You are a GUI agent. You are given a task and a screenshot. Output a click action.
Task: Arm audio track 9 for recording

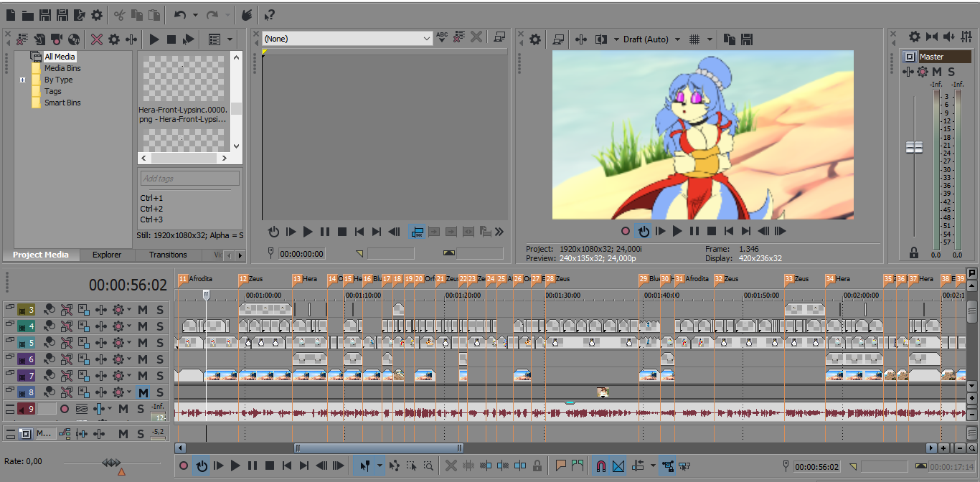pos(65,409)
